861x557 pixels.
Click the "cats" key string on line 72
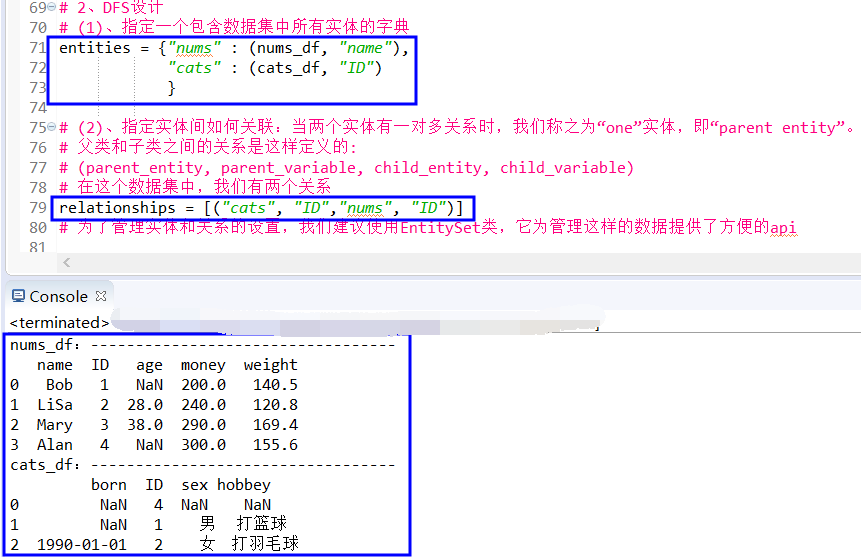tap(194, 68)
